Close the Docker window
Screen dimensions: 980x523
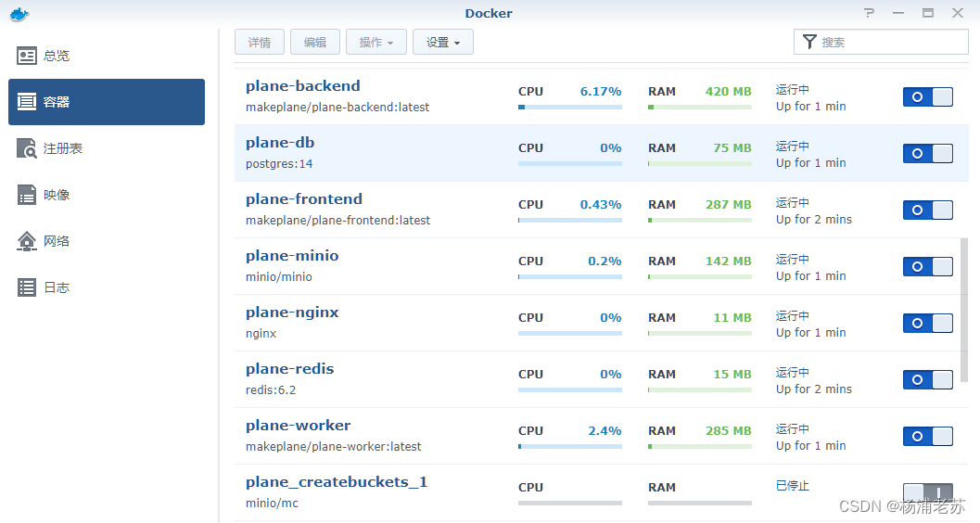tap(958, 12)
